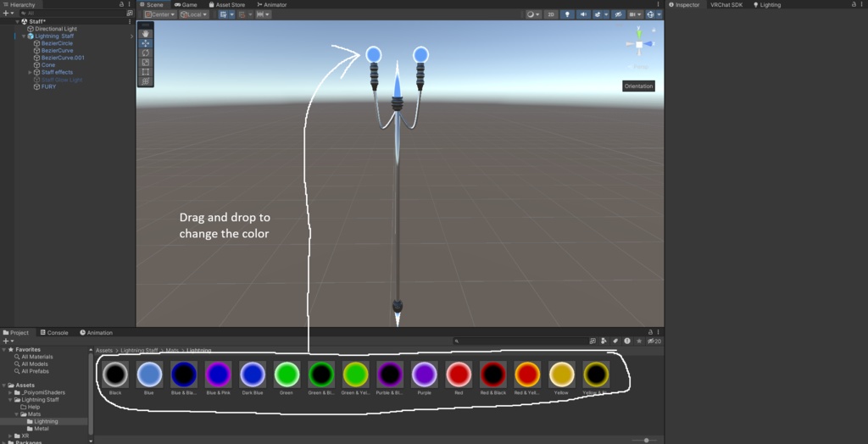Screen dimensions: 868x444
Task: Expand the Staff effects object in Hierarchy
Action: click(30, 73)
